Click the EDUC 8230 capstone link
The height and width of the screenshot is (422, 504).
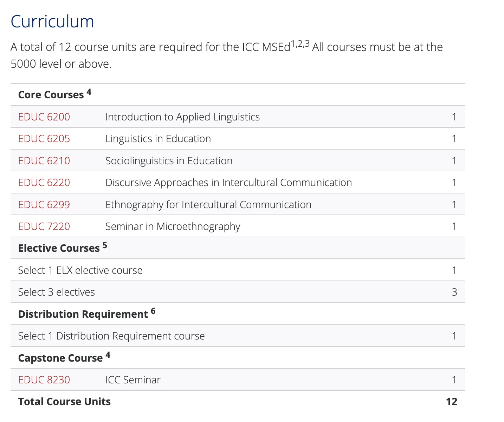pos(44,380)
